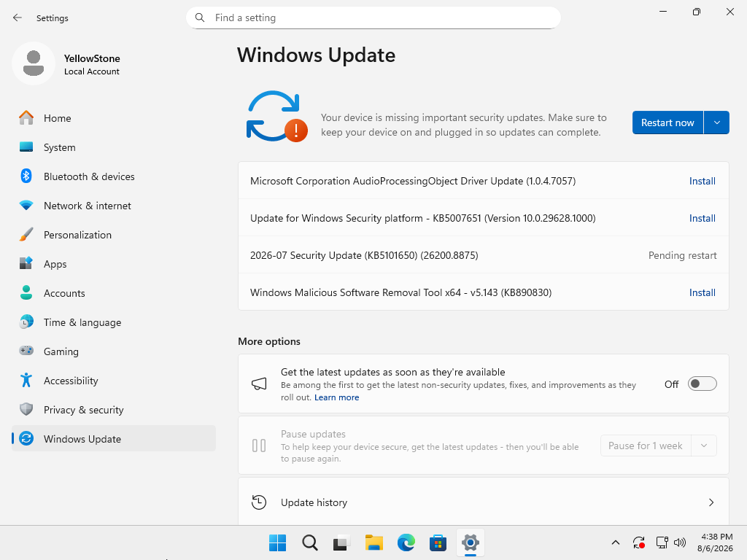The height and width of the screenshot is (560, 747).
Task: Open the YellowStone account avatar
Action: point(34,63)
